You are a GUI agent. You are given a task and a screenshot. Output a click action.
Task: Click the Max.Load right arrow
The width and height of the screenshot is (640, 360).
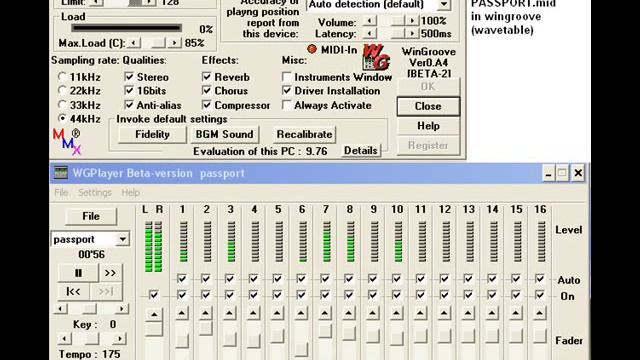click(174, 42)
